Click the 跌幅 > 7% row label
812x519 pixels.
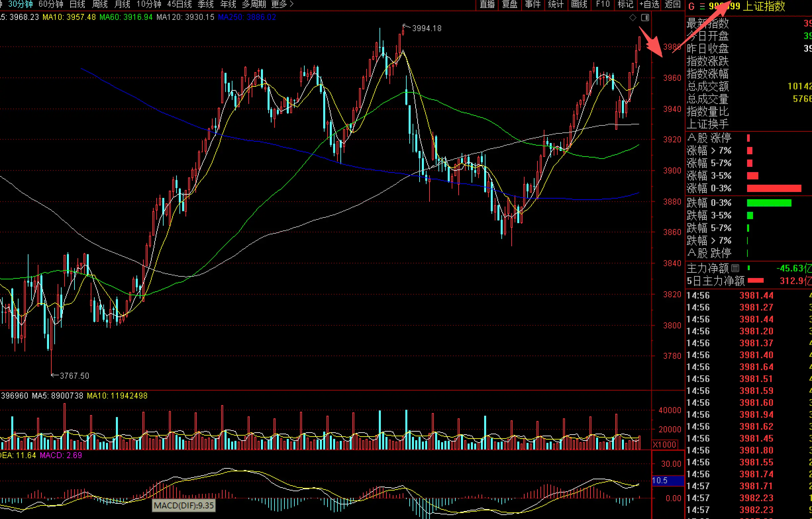tap(709, 241)
